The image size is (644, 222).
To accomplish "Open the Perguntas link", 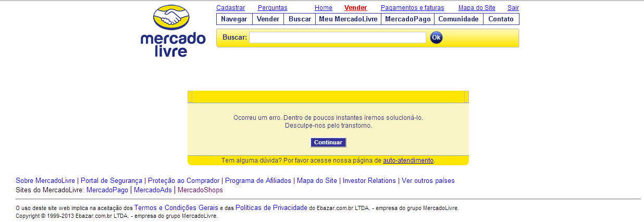I will [x=273, y=8].
